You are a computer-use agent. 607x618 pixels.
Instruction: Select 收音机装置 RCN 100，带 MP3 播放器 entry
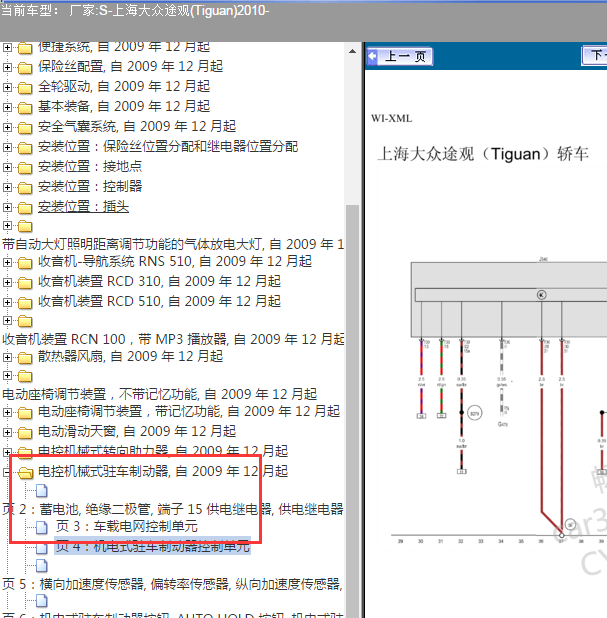tap(173, 339)
